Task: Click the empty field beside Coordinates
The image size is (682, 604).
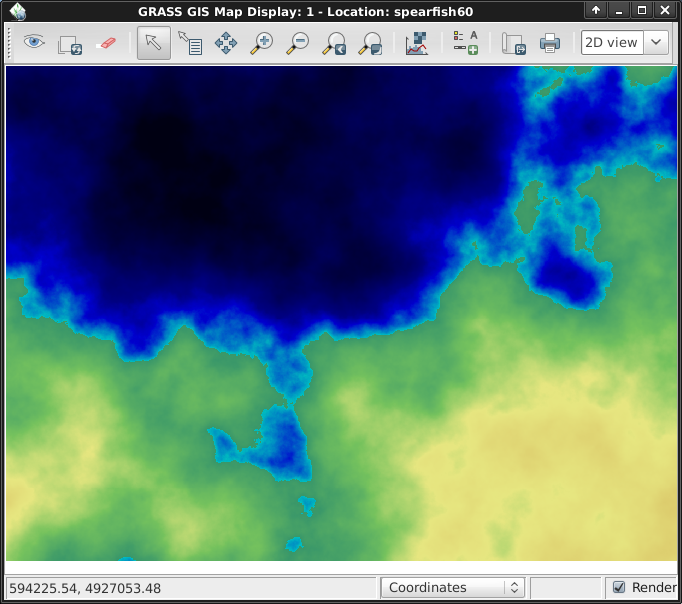Action: tap(565, 588)
